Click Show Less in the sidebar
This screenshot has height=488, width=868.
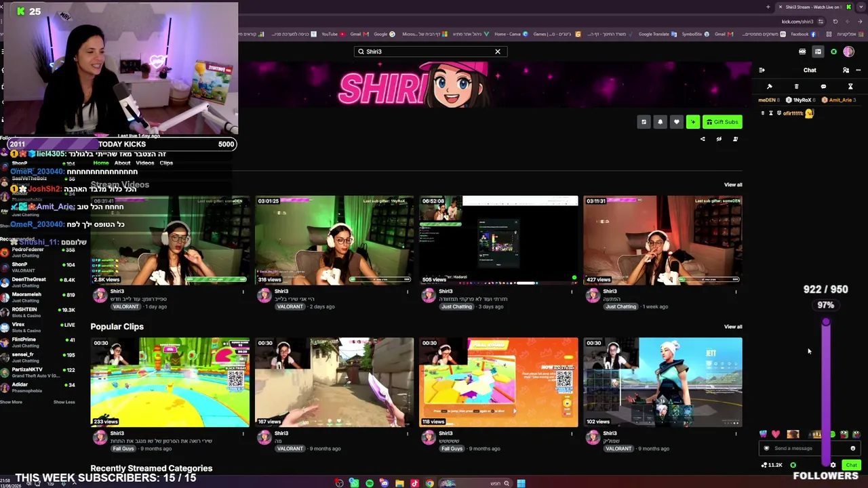click(x=64, y=402)
